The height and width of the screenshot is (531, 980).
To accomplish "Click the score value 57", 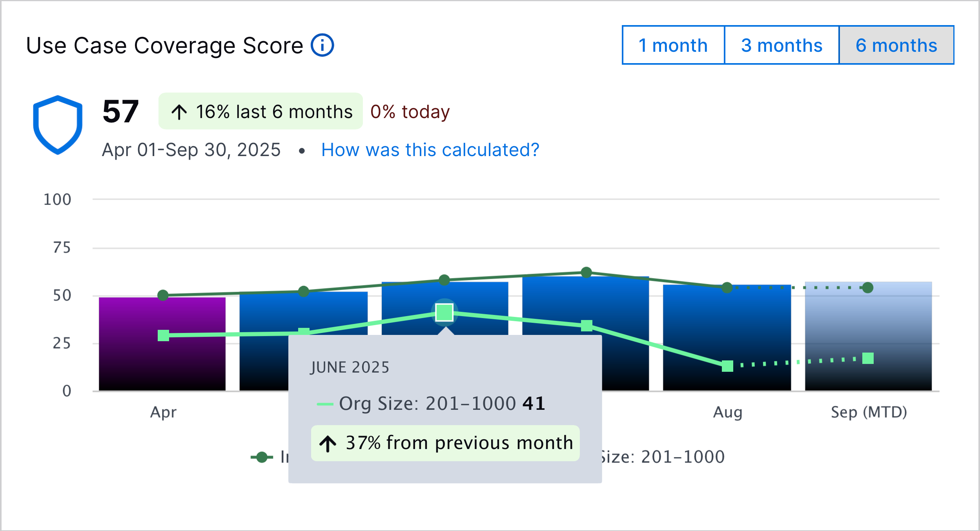I will pyautogui.click(x=120, y=111).
